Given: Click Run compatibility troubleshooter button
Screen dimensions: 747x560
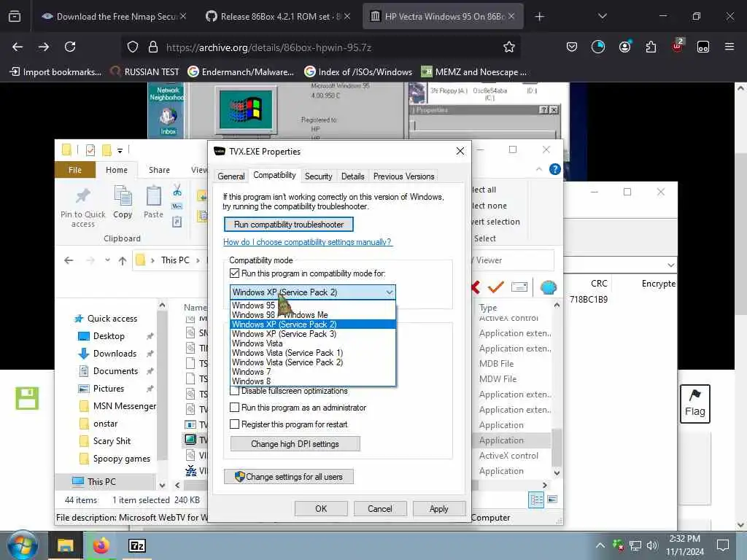Looking at the screenshot, I should coord(289,225).
